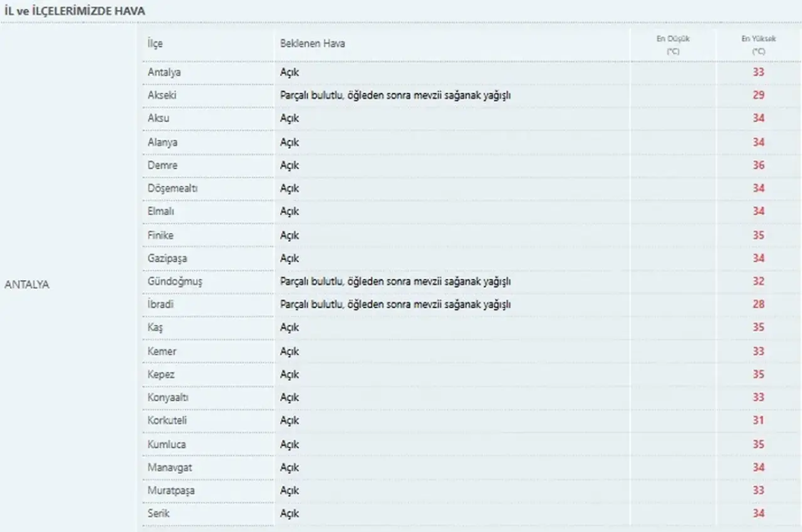This screenshot has height=532, width=802.
Task: Open the Alanya district entry
Action: click(162, 142)
